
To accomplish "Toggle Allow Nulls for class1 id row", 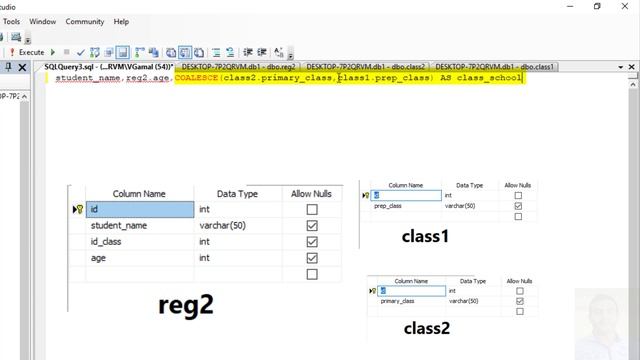I will 518,196.
